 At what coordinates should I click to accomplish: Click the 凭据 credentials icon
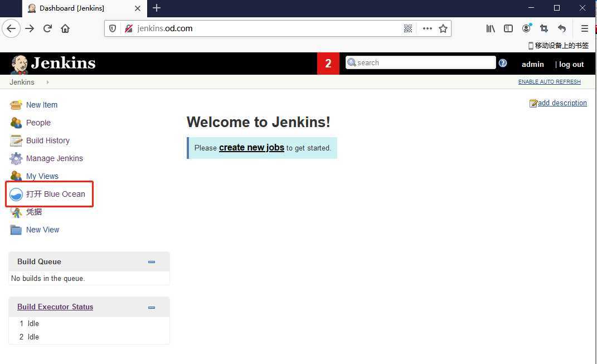coord(16,212)
